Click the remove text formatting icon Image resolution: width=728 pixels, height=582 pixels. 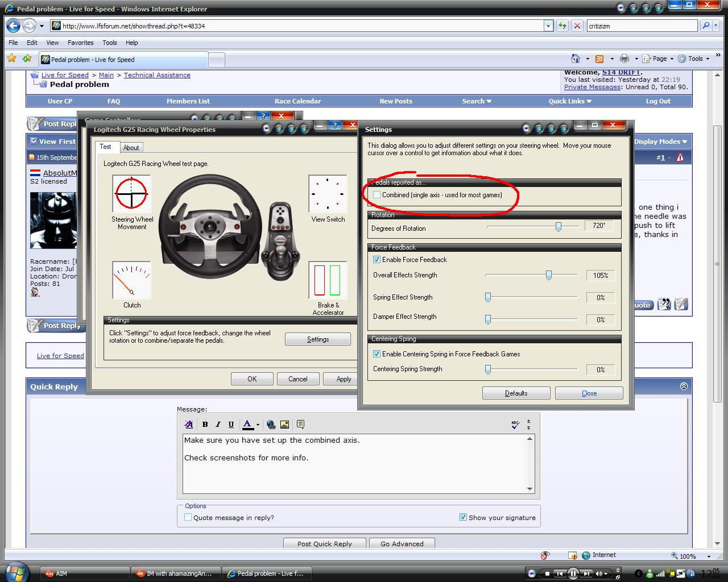(189, 425)
